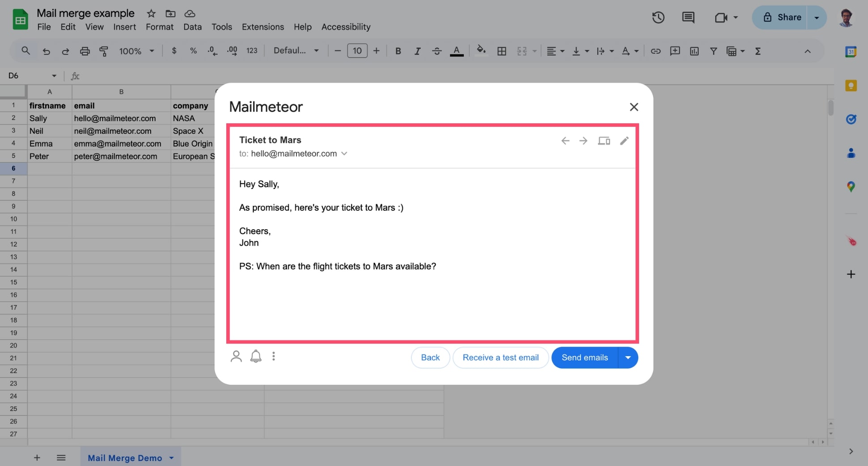Image resolution: width=868 pixels, height=466 pixels.
Task: Click the search magnifier in toolbar
Action: [x=26, y=51]
